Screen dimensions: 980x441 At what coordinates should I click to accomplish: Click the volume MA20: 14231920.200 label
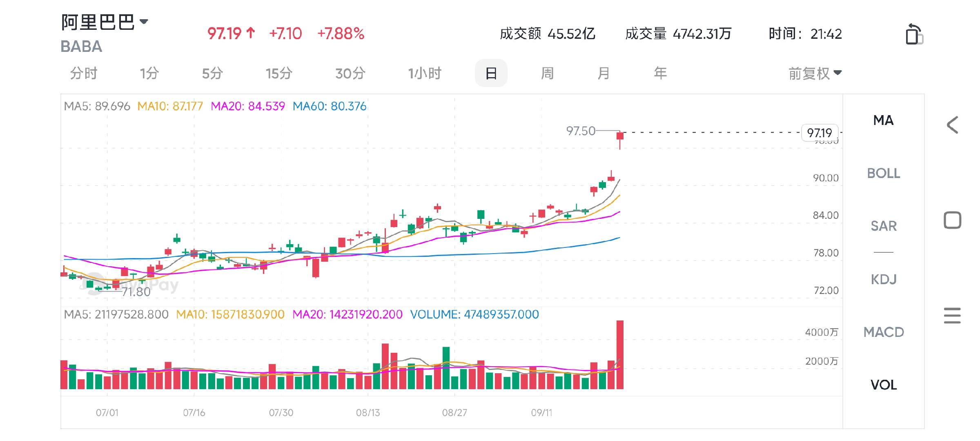coord(347,314)
